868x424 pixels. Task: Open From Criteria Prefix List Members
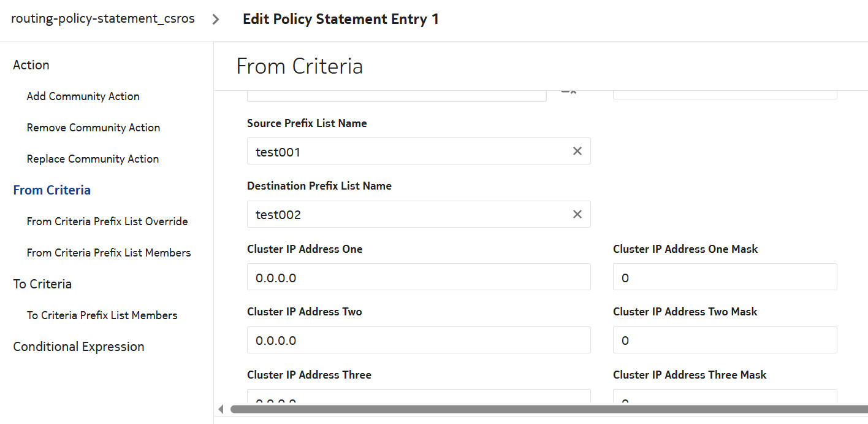(108, 253)
